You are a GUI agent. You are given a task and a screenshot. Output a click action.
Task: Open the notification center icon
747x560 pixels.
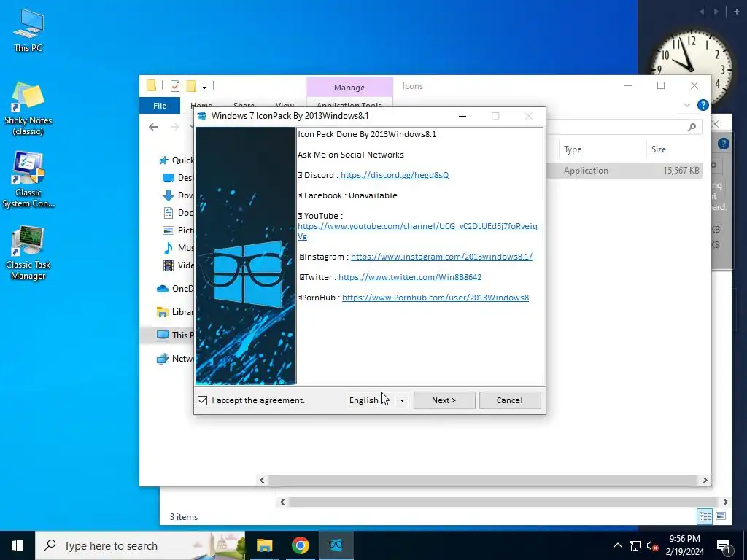724,545
